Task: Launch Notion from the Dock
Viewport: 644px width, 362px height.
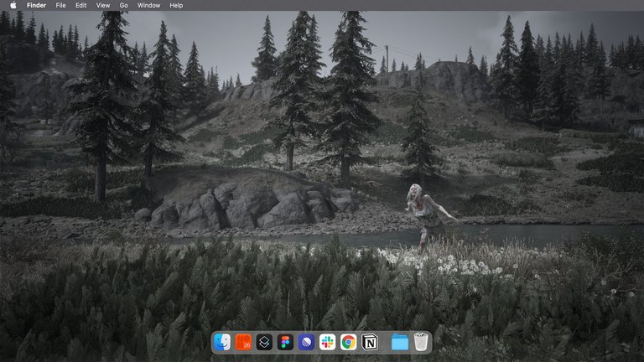Action: coord(370,342)
